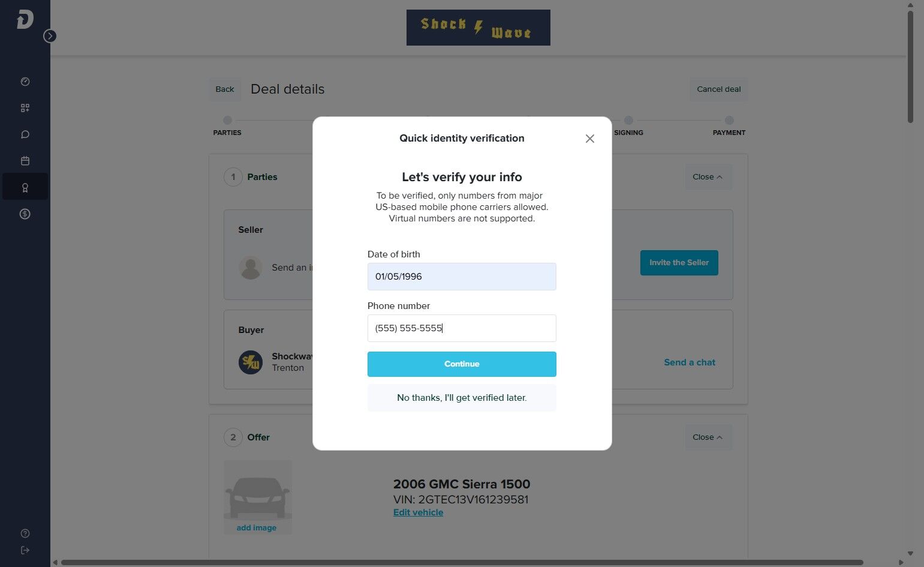This screenshot has height=567, width=924.
Task: Open the Send a chat link
Action: point(690,362)
